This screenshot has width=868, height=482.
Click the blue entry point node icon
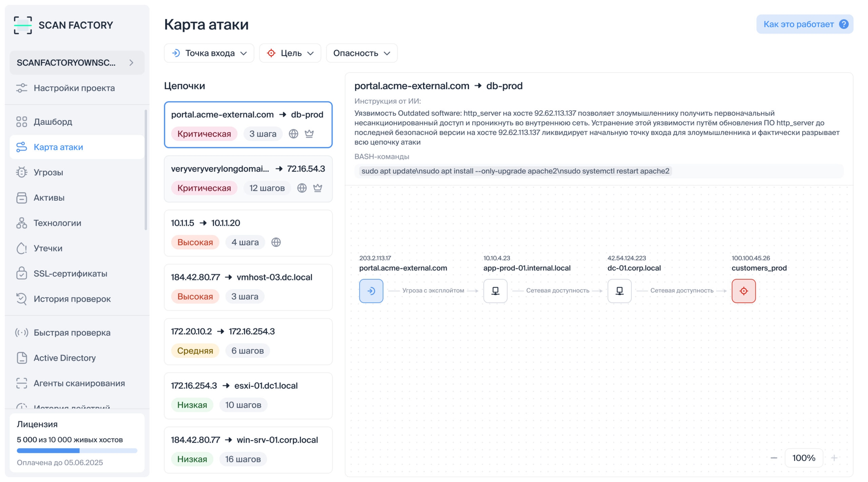point(371,291)
